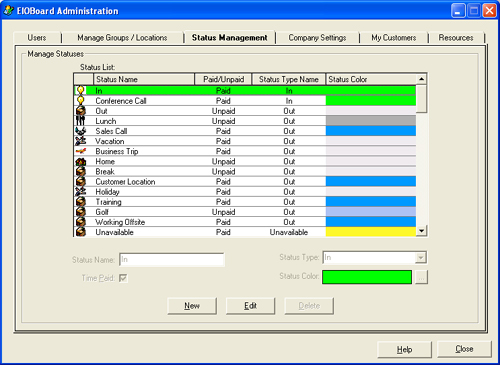
Task: Toggle the Time Paid checkbox
Action: tap(123, 278)
